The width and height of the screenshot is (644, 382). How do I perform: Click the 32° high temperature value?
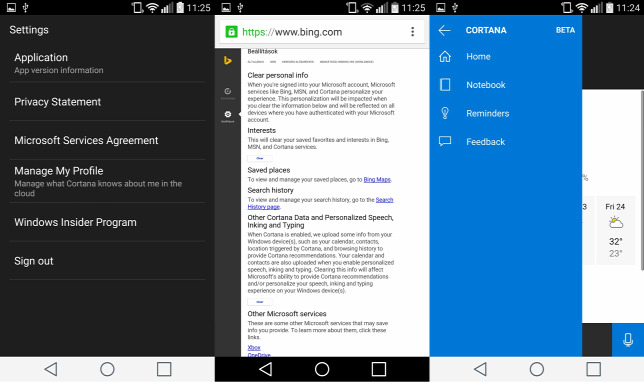coord(615,242)
